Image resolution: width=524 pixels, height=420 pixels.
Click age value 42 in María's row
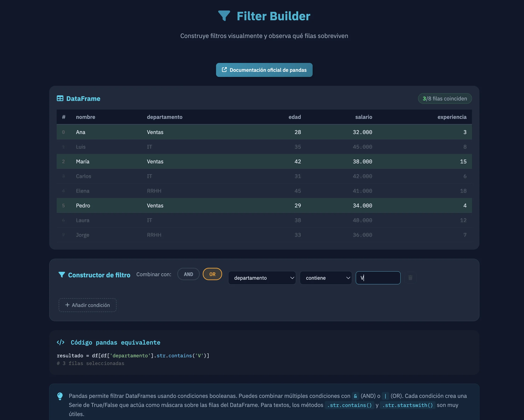[298, 162]
